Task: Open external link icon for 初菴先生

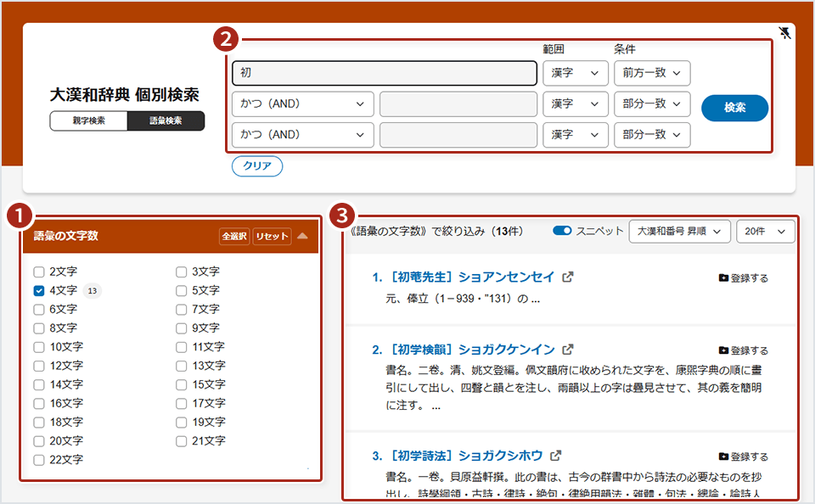Action: 568,277
